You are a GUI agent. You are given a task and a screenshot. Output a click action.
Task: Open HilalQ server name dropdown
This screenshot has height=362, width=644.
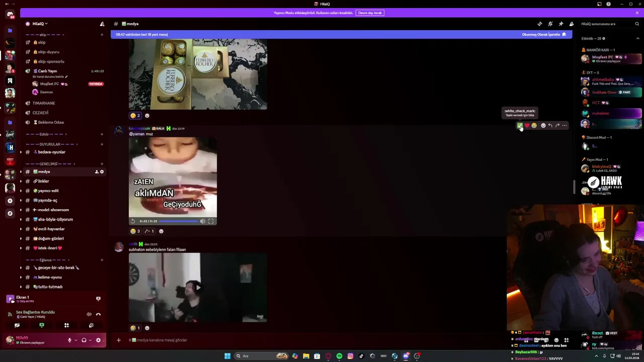(40, 24)
